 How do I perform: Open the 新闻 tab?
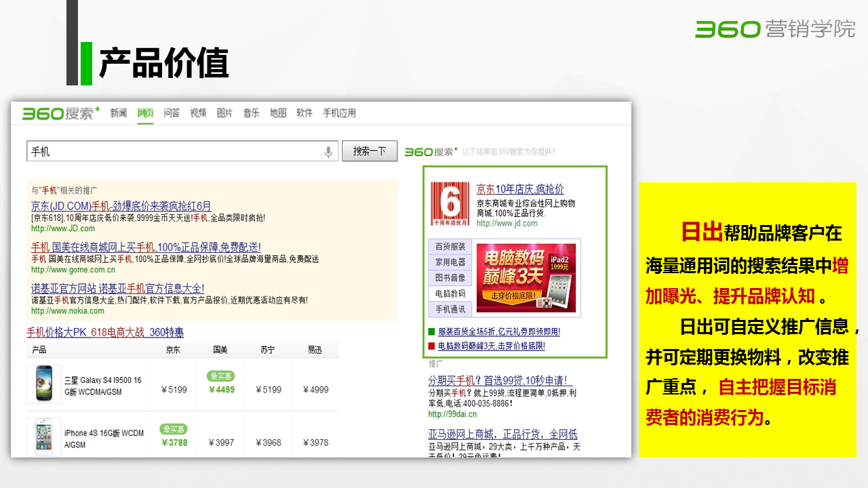119,113
